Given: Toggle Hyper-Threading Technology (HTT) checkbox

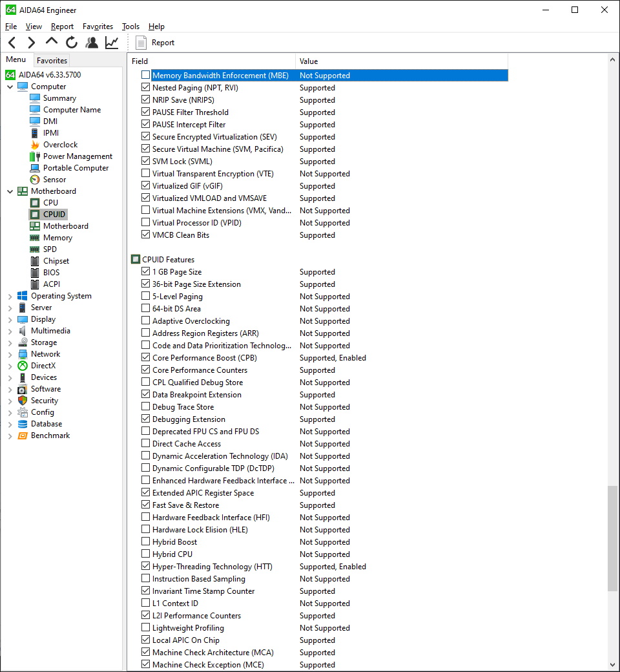Looking at the screenshot, I should tap(146, 566).
